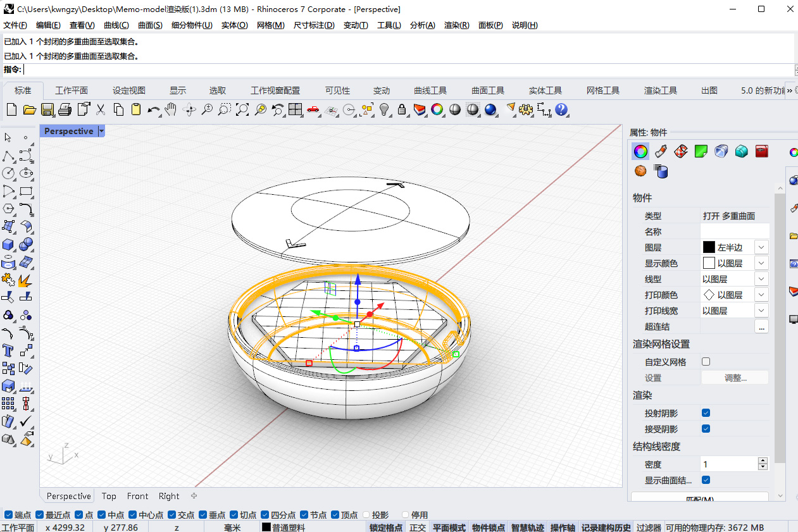The image size is (798, 532).
Task: Click the 调整... button
Action: (x=735, y=378)
